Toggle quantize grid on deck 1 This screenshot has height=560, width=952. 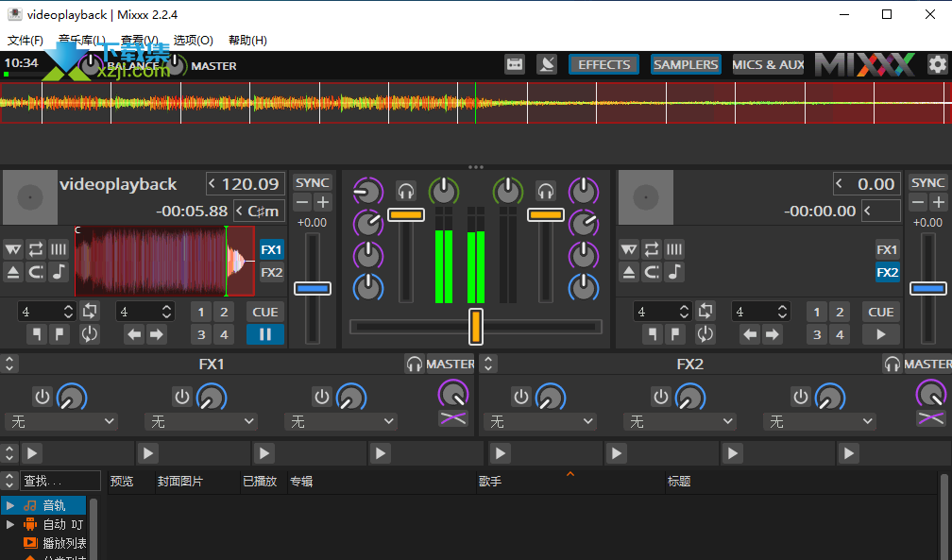(x=59, y=249)
